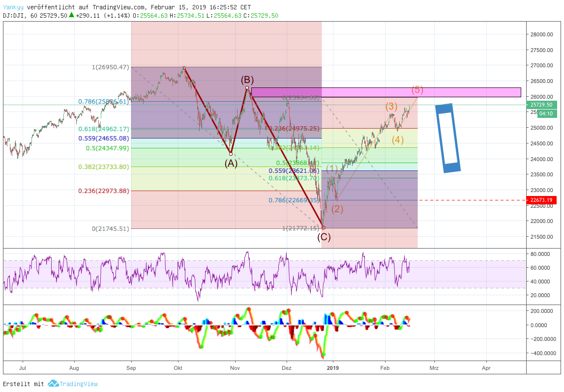Click the 80.0000 RSI scale label
564x392 pixels.
click(x=540, y=254)
